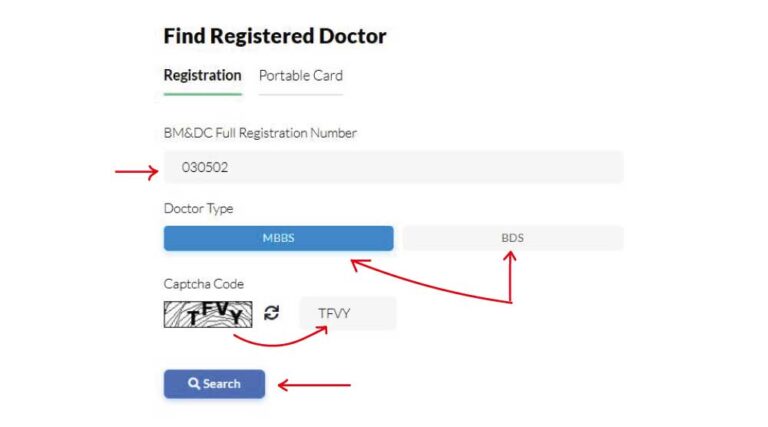Click the magnifier icon on Search button
This screenshot has width=768, height=427.
[194, 384]
